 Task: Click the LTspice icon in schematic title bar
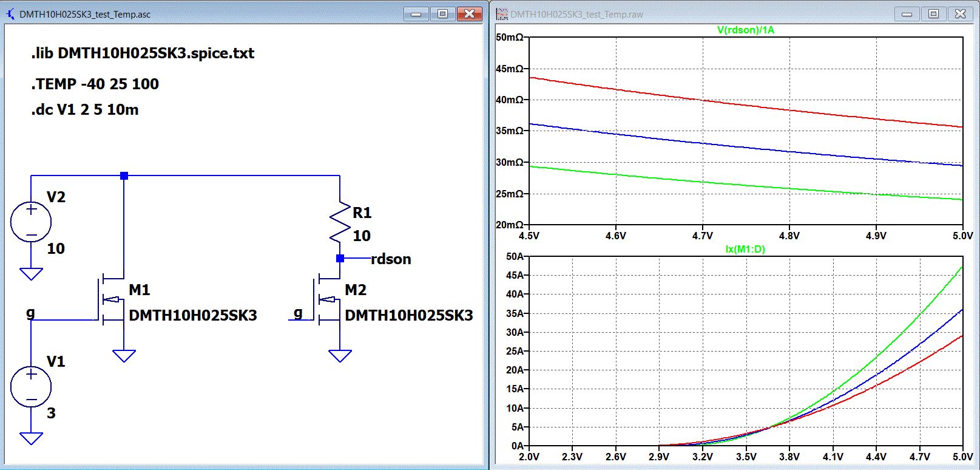(10, 14)
